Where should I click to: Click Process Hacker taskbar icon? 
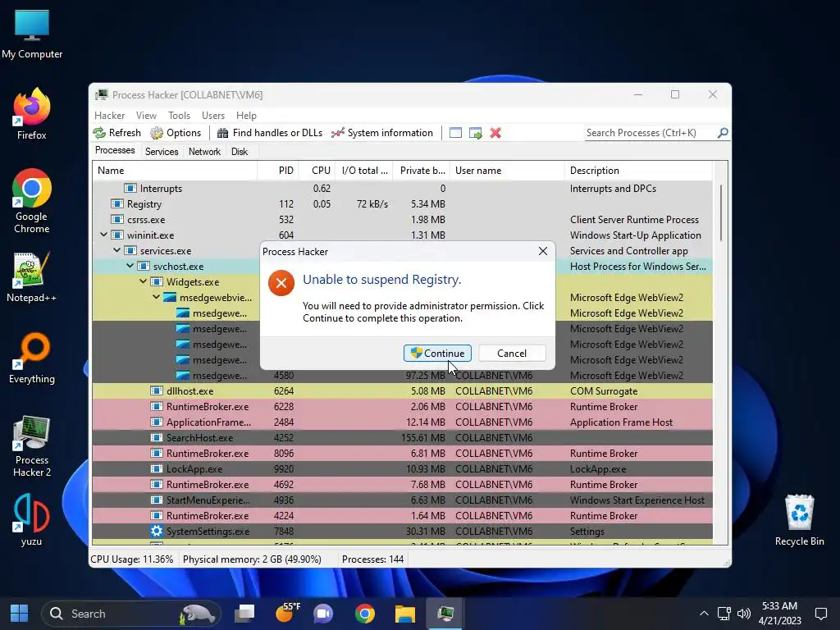click(445, 614)
